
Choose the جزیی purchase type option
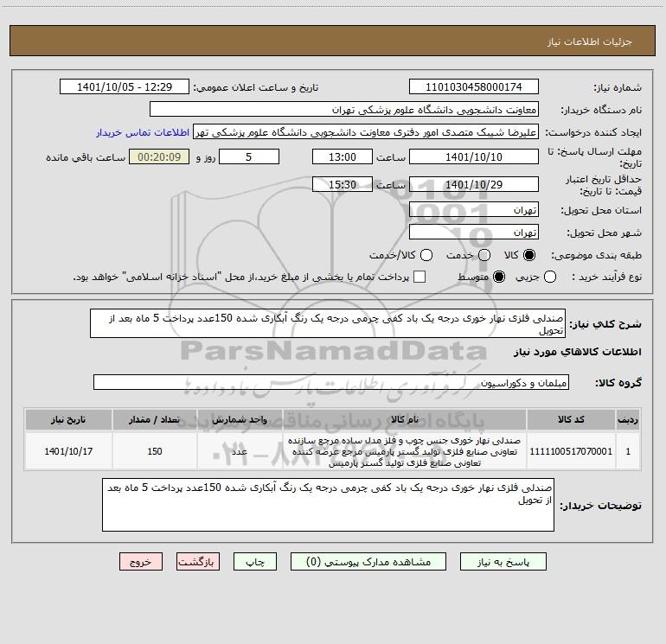coord(550,277)
